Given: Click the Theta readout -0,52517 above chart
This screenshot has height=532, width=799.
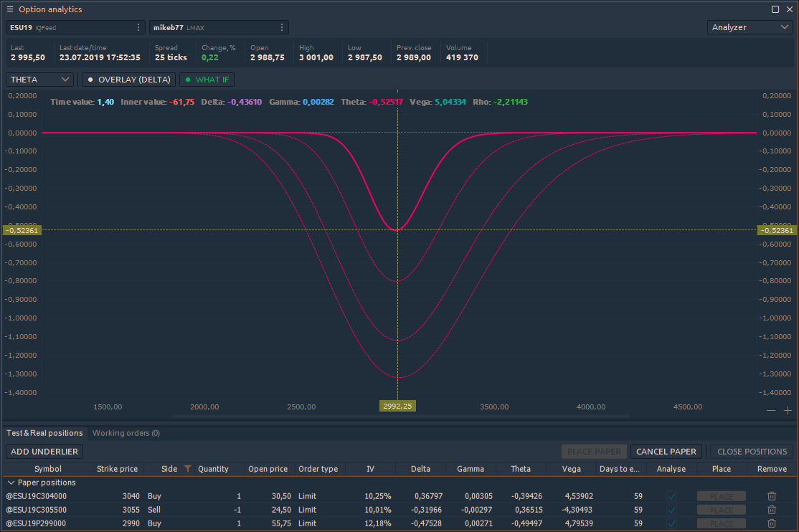Looking at the screenshot, I should (386, 102).
